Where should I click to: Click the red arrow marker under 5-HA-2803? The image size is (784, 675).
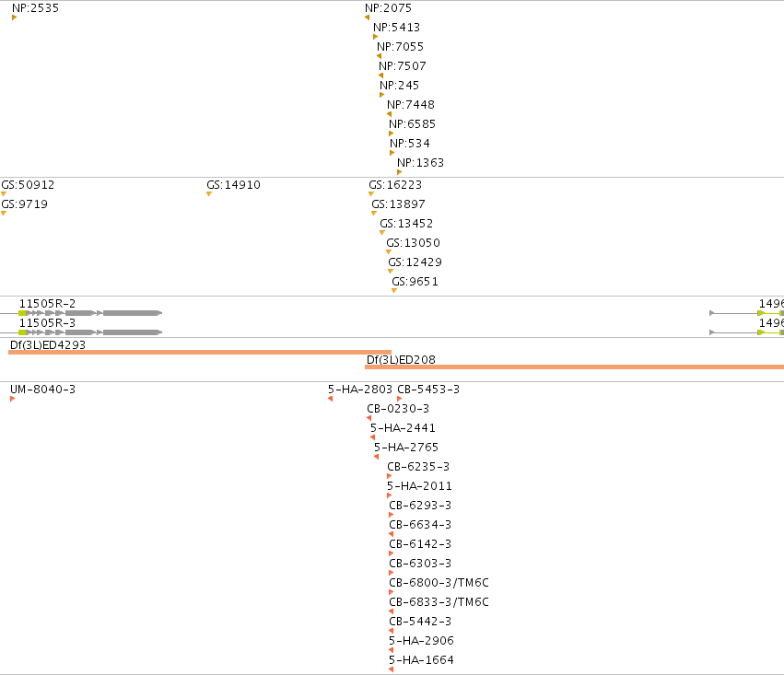point(331,399)
